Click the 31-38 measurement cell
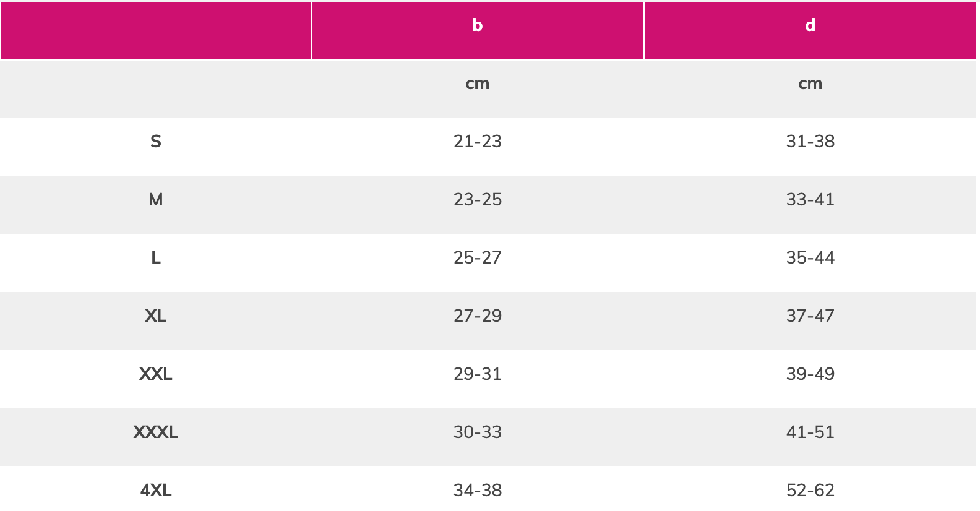This screenshot has width=980, height=511. coord(810,142)
